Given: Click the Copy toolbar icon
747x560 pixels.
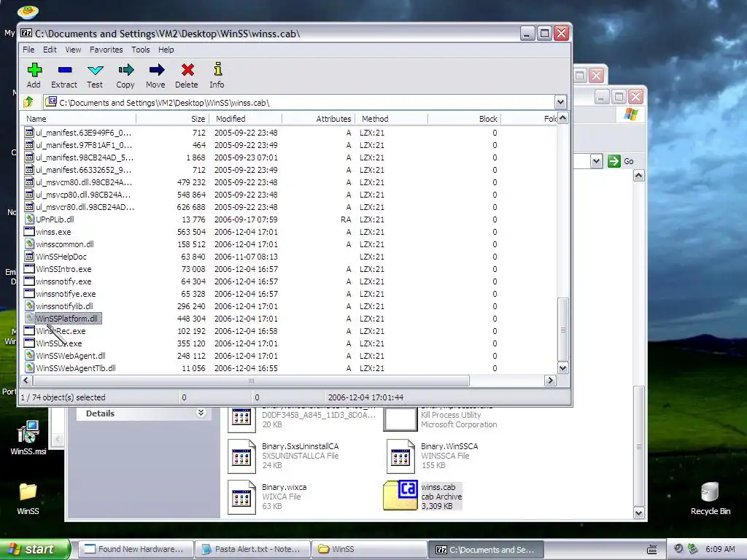Looking at the screenshot, I should click(x=125, y=71).
